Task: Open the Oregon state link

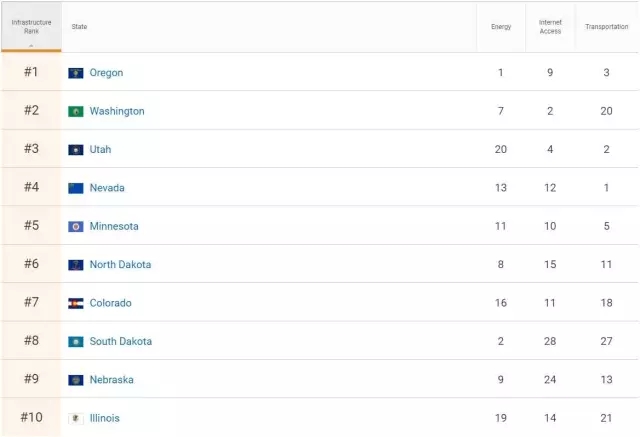Action: [x=106, y=73]
